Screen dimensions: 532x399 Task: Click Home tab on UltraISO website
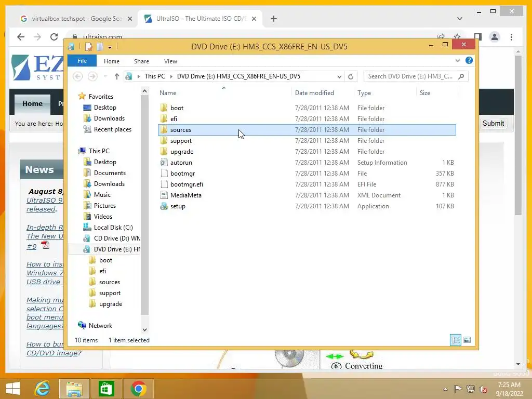pyautogui.click(x=32, y=104)
